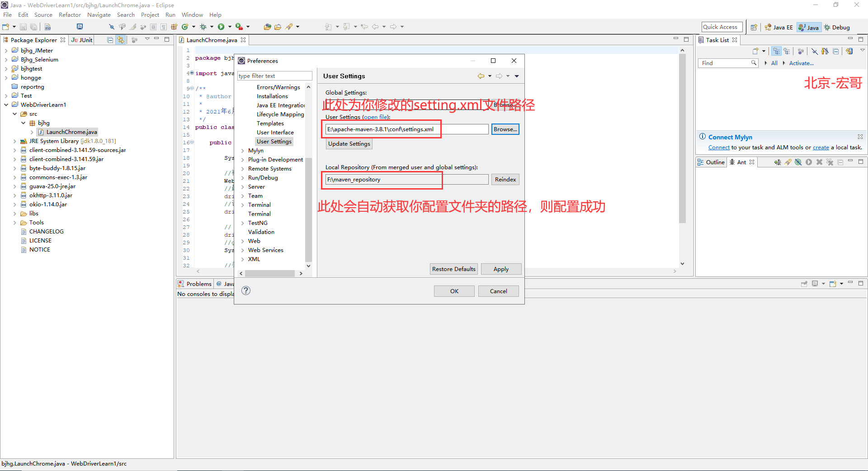Click the Display Selected Console icon

pyautogui.click(x=815, y=284)
